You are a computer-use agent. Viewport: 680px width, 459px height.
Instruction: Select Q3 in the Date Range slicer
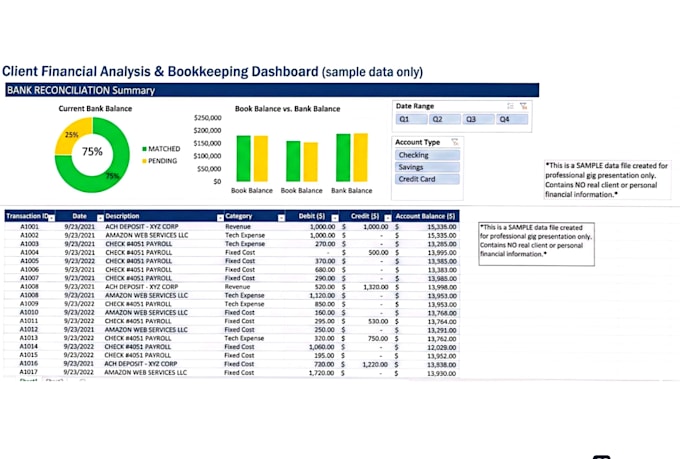pos(478,119)
